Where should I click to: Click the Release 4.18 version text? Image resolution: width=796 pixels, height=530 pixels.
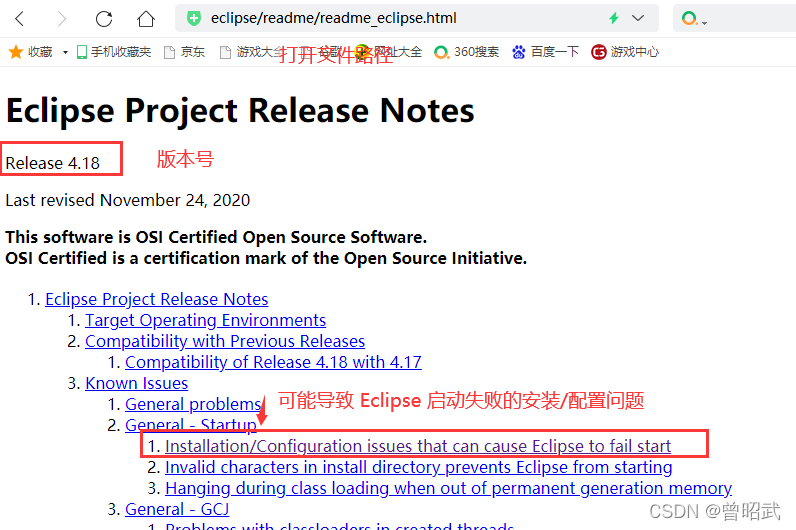52,163
